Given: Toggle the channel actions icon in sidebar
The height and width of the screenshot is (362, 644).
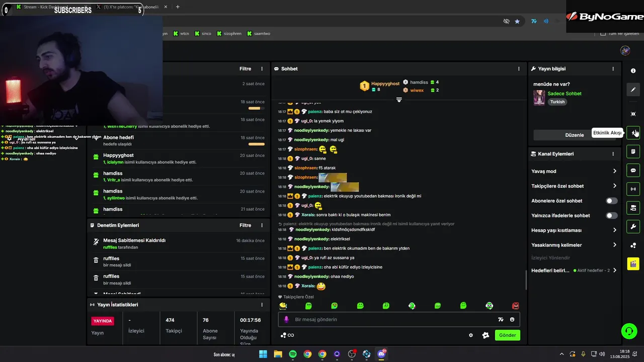Looking at the screenshot, I should 633,208.
